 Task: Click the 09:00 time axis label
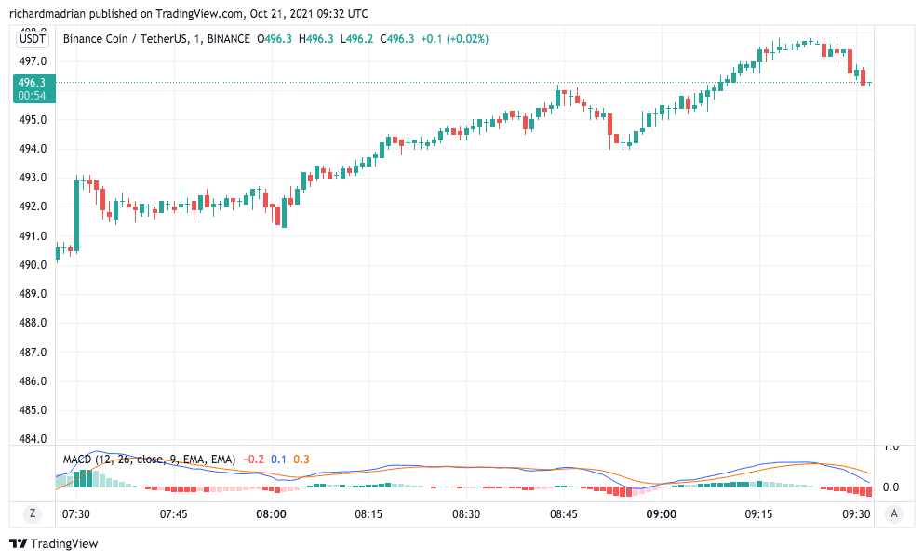pyautogui.click(x=662, y=514)
